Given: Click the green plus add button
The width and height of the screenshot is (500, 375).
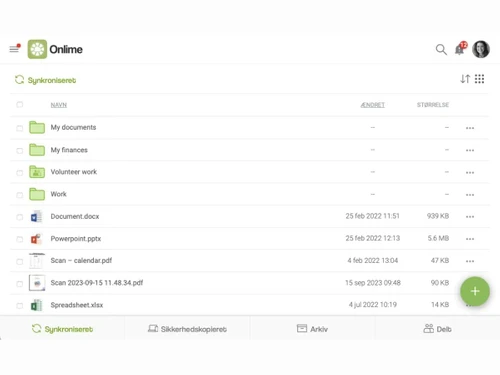Looking at the screenshot, I should (475, 291).
